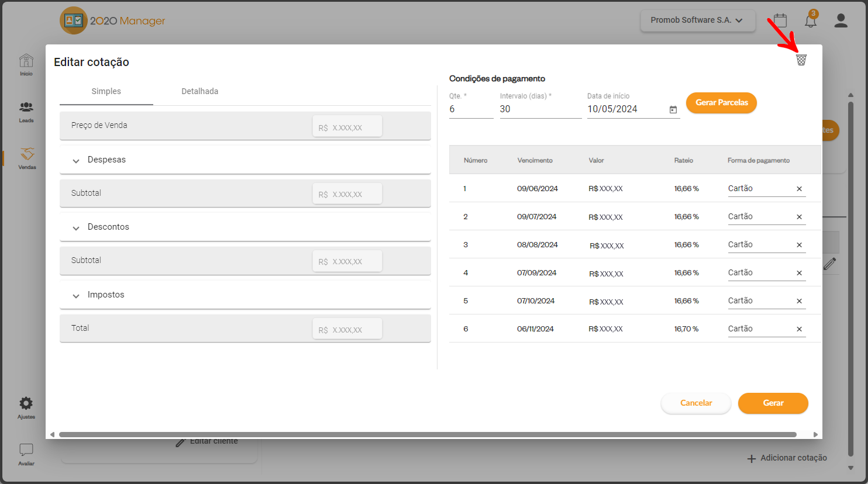Open Leads in sidebar
868x484 pixels.
26,112
